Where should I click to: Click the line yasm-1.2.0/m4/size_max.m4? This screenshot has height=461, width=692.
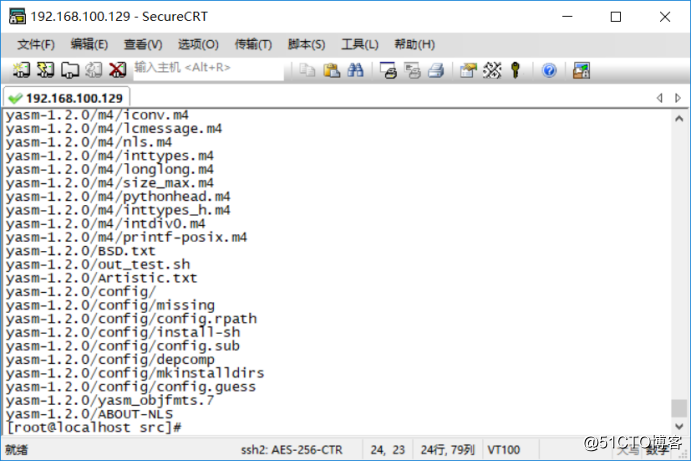[x=109, y=183]
